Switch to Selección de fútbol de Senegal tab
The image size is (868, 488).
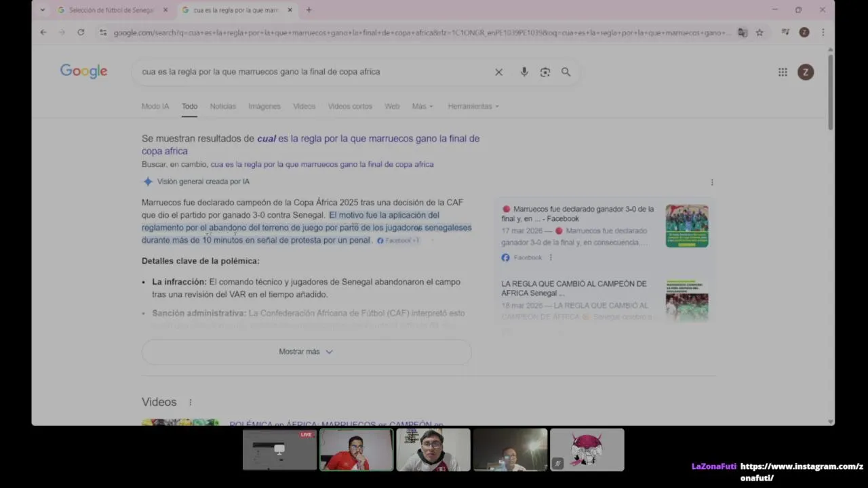tap(111, 10)
